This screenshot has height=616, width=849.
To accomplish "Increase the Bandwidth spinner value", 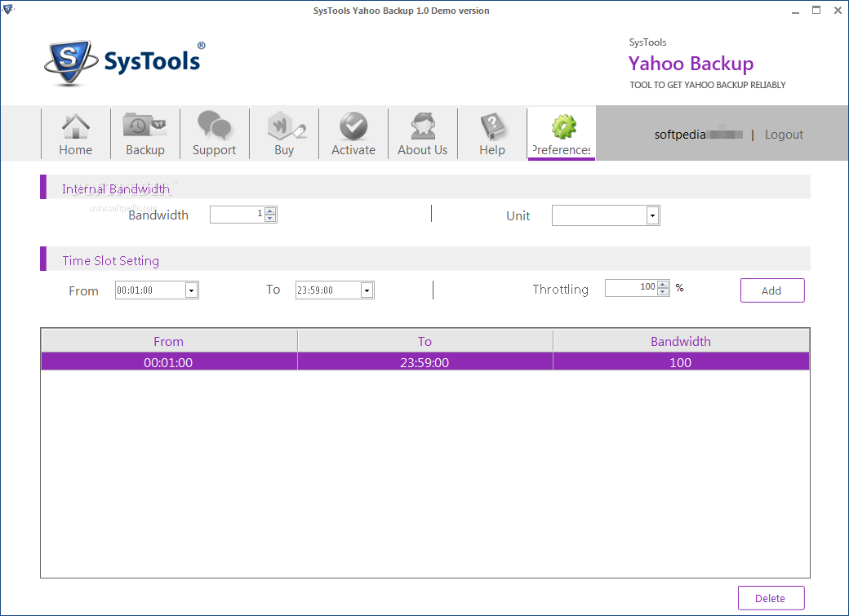I will coord(270,211).
